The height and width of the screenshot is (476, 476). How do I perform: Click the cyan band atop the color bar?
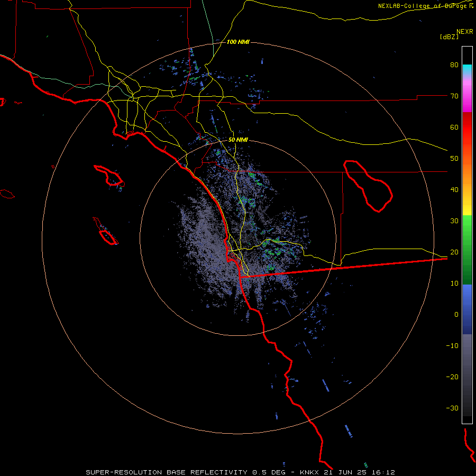(x=467, y=69)
